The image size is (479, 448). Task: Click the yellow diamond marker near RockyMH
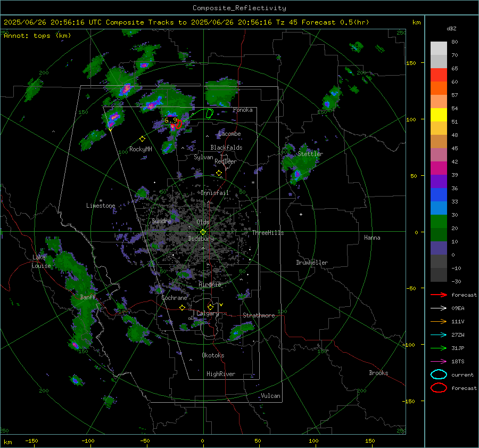click(x=142, y=139)
